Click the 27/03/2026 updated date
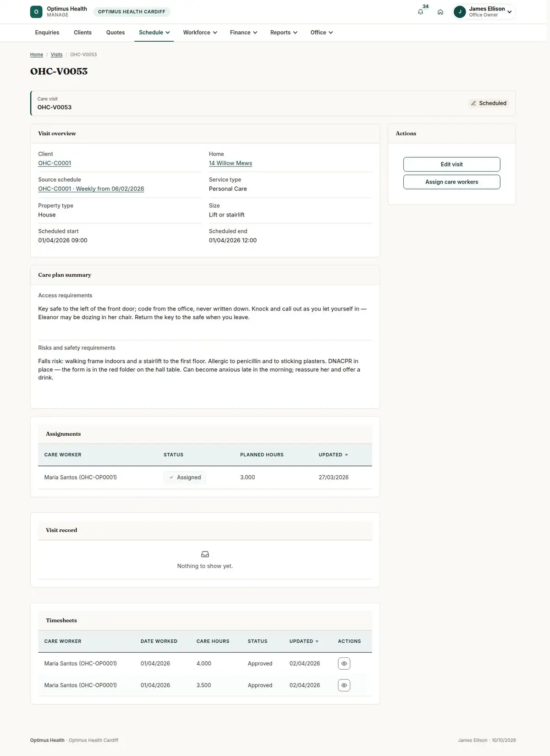The image size is (550, 756). click(334, 478)
